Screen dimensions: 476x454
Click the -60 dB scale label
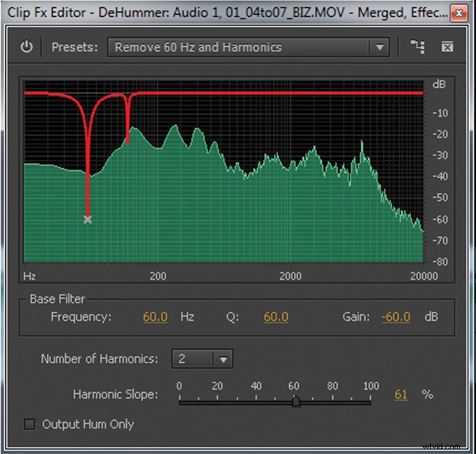coord(440,219)
